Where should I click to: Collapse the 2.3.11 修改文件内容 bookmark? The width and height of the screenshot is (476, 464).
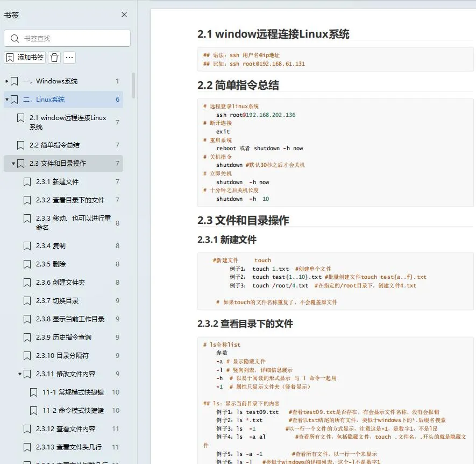tap(20, 374)
